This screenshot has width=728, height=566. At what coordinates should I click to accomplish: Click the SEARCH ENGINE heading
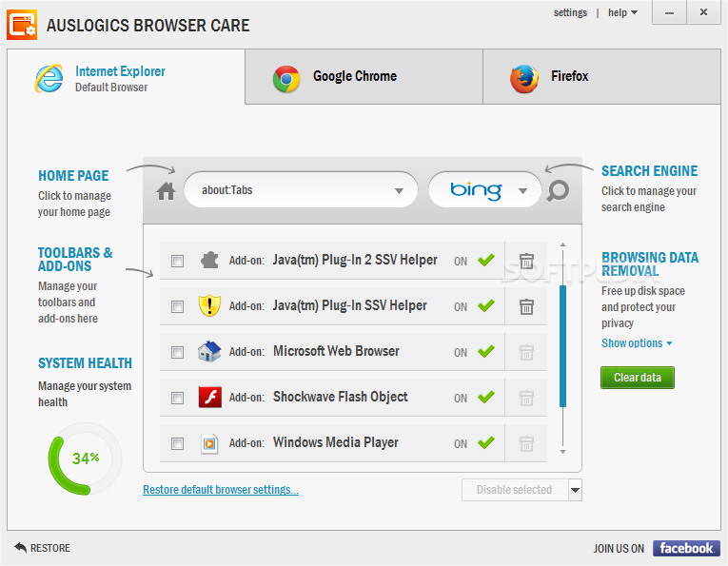pos(649,170)
